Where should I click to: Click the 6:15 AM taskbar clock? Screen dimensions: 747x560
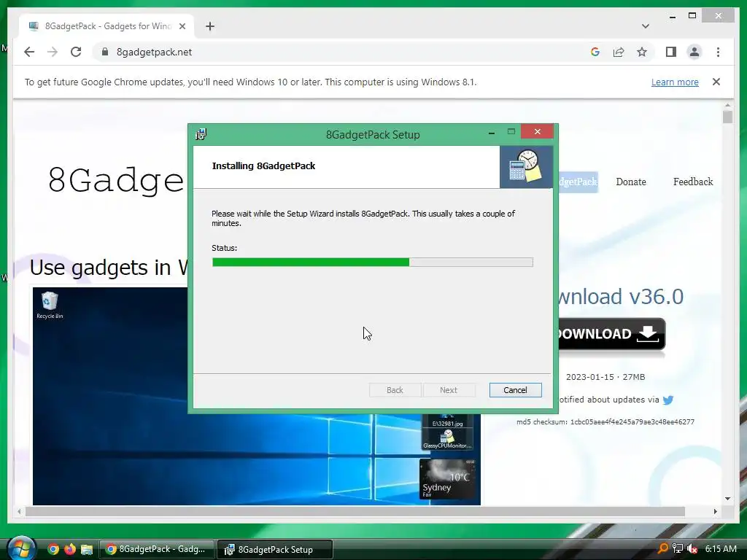(721, 548)
